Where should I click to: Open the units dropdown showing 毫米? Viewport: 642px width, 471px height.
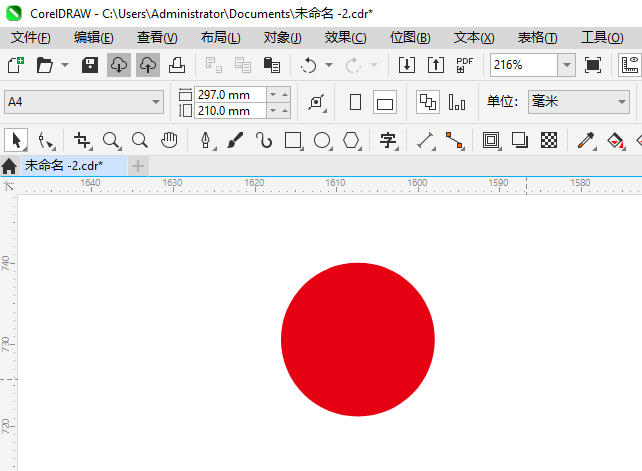(x=579, y=102)
